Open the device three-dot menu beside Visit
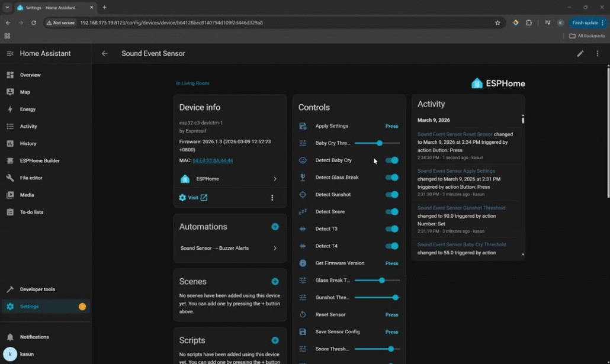The image size is (610, 364). click(x=272, y=198)
